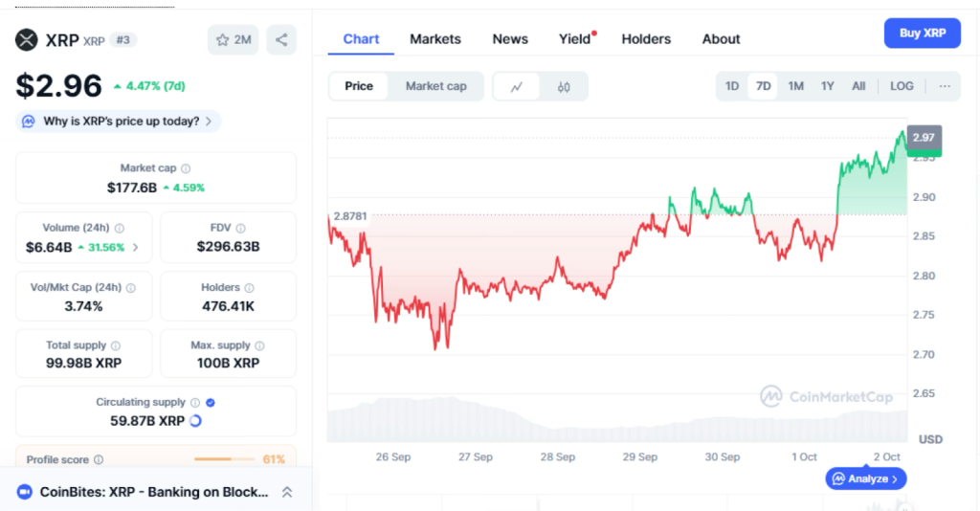Viewport: 980px width, 511px height.
Task: Select the 1D time range
Action: click(732, 86)
